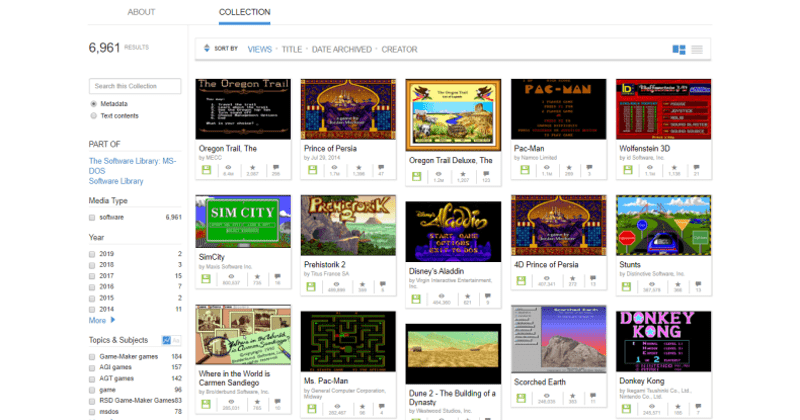Click floppy disk icon on Ms. Pac-Man card
This screenshot has height=420, width=800.
(312, 409)
